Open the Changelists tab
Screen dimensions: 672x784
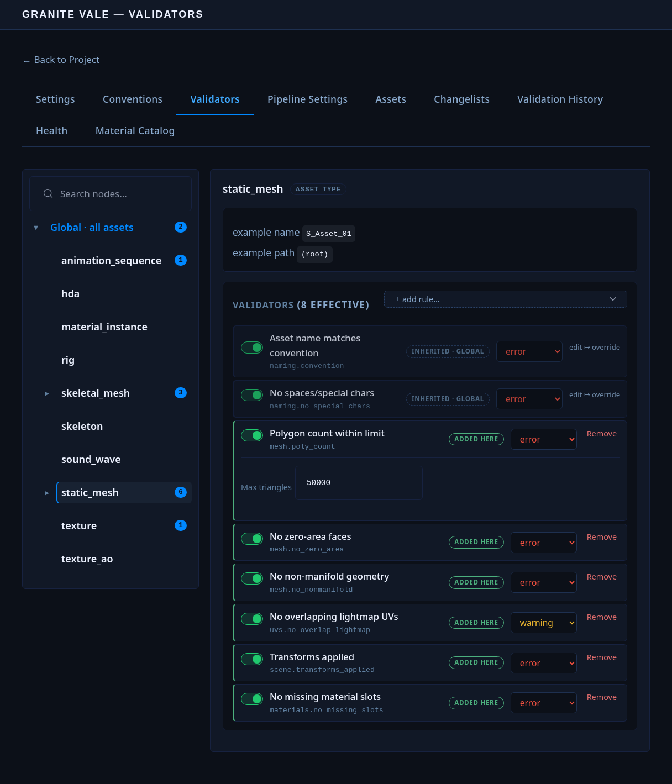point(461,99)
